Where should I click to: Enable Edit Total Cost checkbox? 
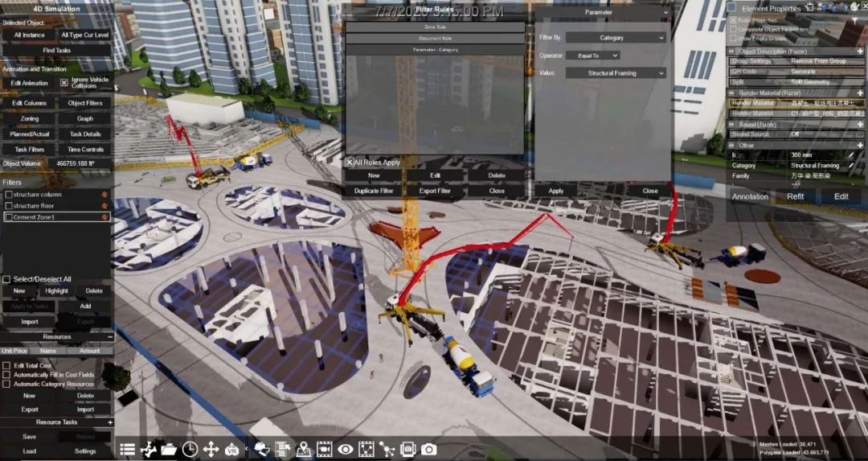6,366
